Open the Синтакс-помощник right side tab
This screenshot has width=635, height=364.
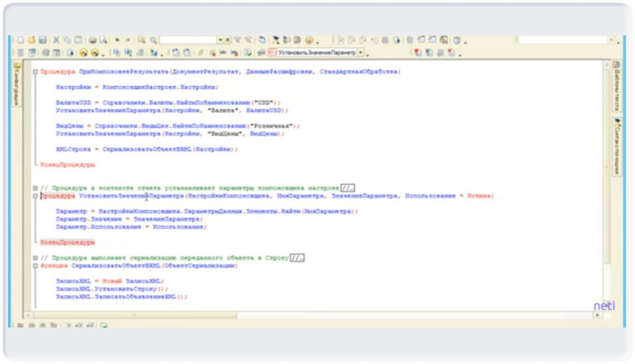tap(616, 145)
